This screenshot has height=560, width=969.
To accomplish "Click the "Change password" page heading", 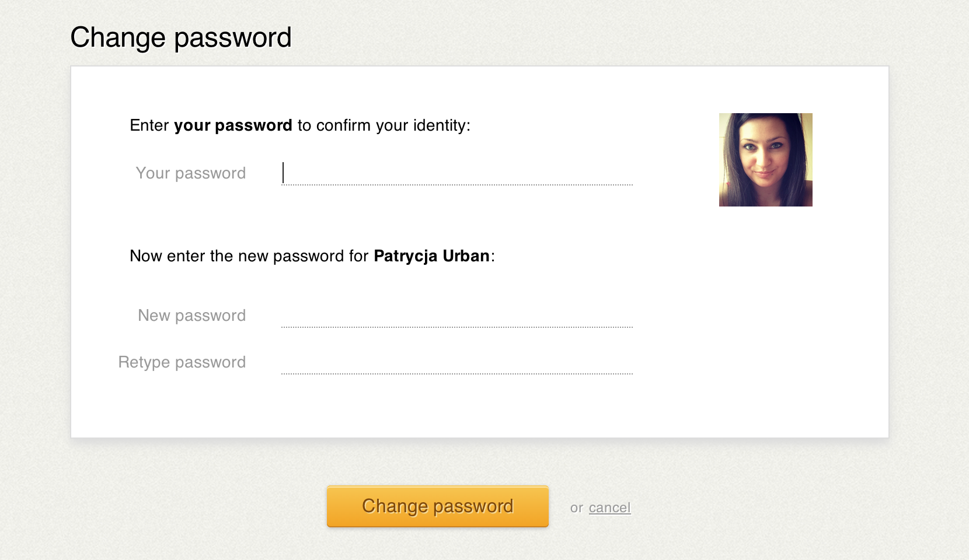I will [x=181, y=38].
